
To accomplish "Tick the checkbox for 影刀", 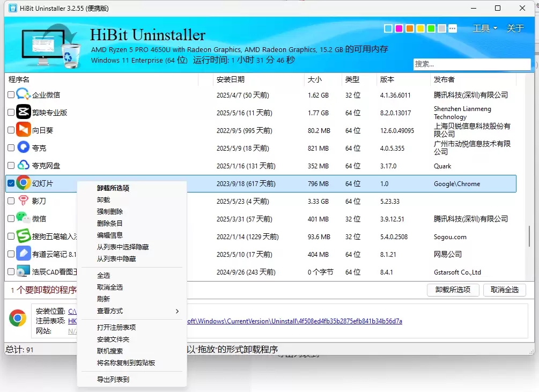I will (x=11, y=201).
